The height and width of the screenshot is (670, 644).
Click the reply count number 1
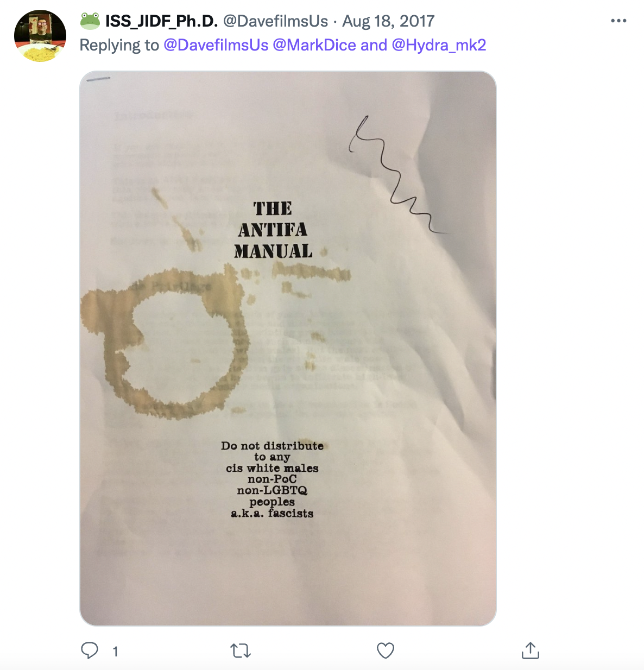115,651
